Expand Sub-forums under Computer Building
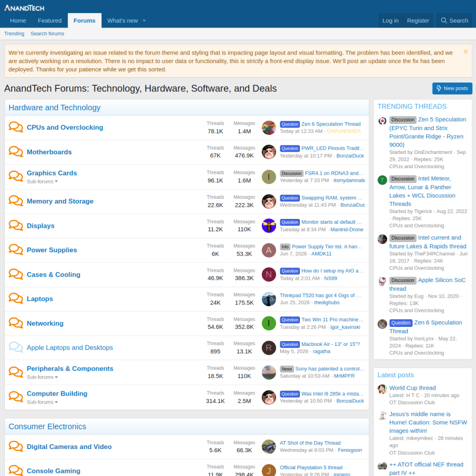 (42, 402)
